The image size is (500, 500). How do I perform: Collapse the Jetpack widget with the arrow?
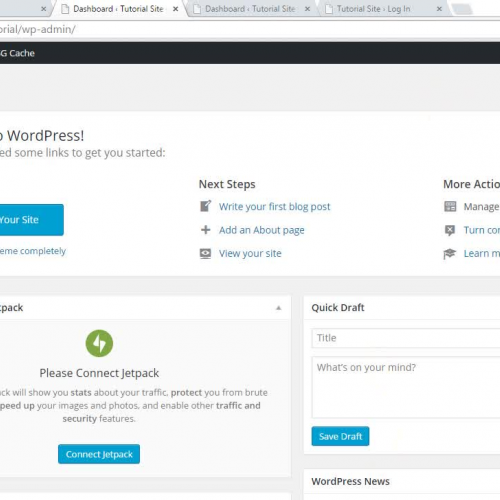pyautogui.click(x=279, y=308)
